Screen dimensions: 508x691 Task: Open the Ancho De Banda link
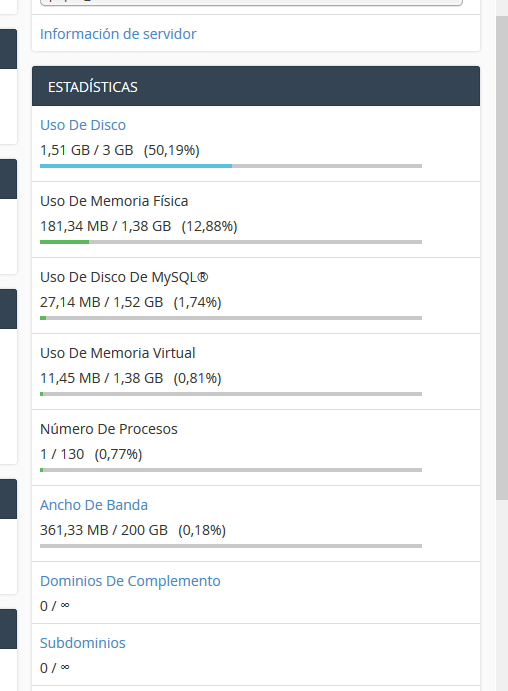(x=94, y=505)
